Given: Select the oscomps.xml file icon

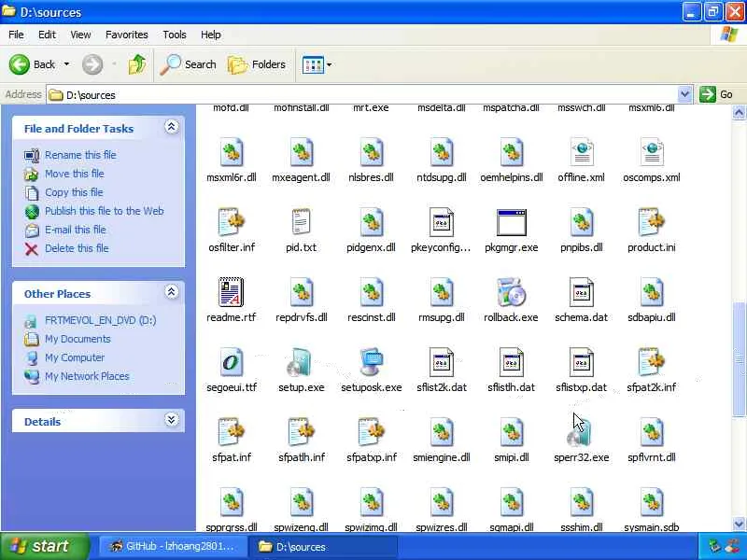Looking at the screenshot, I should [651, 153].
